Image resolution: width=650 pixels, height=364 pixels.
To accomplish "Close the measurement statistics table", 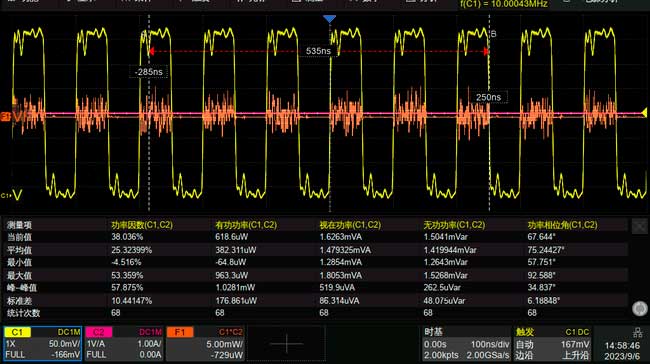I will (x=639, y=226).
